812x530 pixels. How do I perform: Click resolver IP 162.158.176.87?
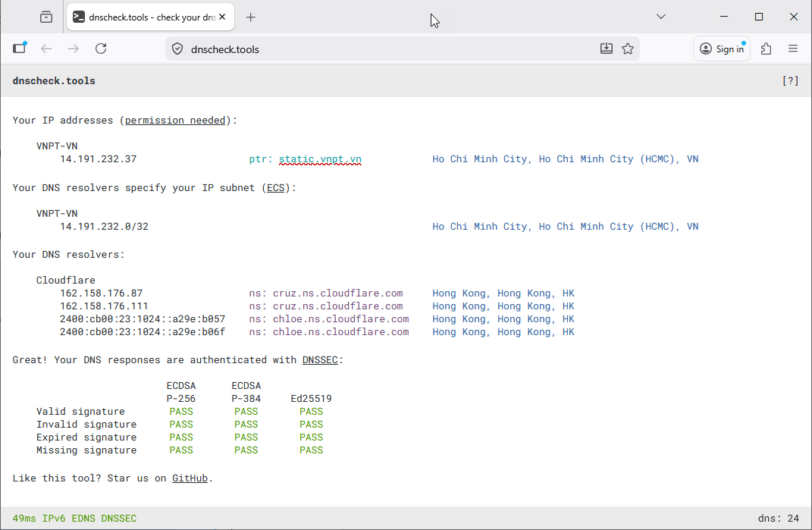pos(101,293)
